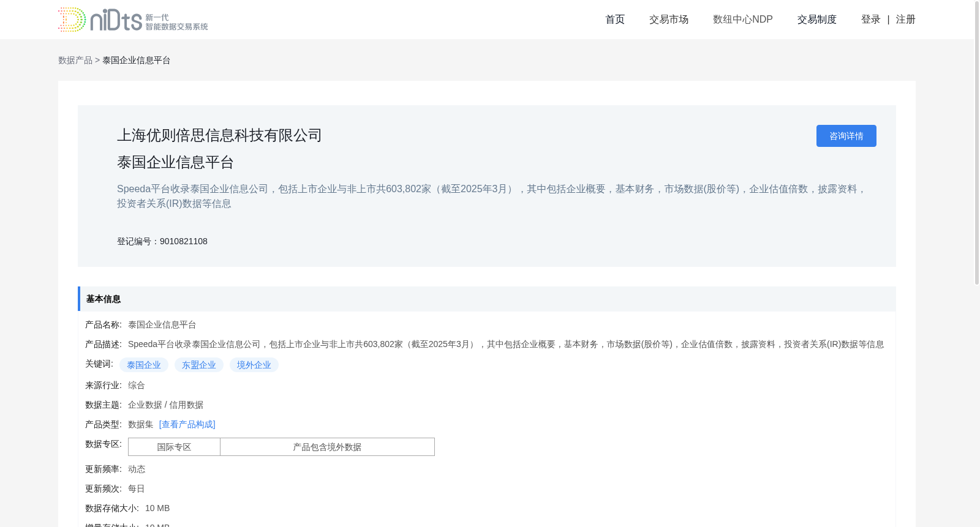Click the 国际专区 table cell

pyautogui.click(x=175, y=447)
